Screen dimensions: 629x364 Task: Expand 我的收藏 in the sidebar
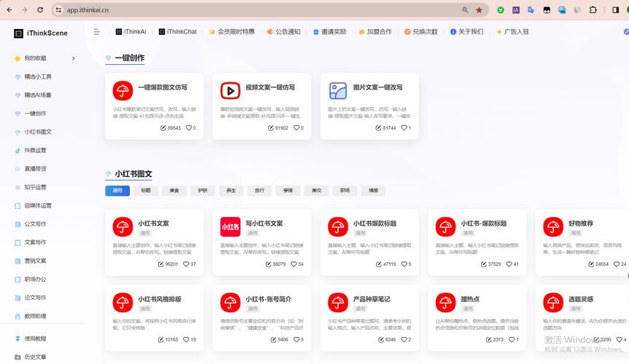[x=73, y=58]
